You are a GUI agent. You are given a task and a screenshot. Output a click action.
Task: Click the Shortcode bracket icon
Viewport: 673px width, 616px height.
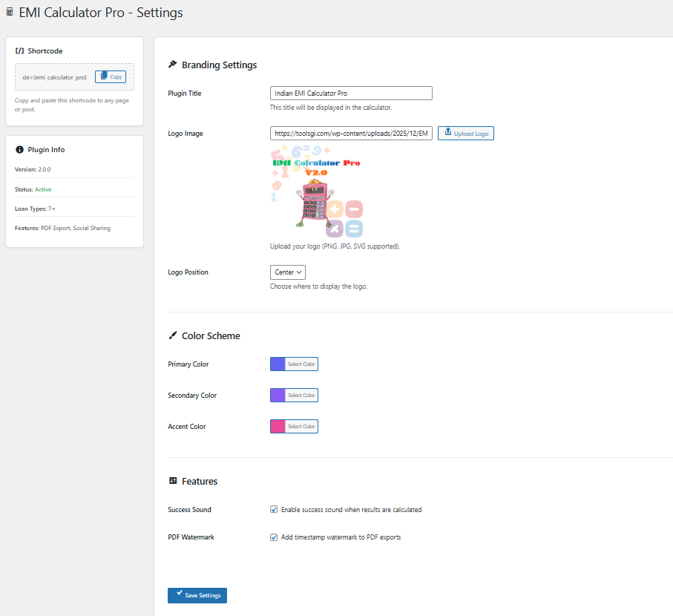click(x=19, y=51)
